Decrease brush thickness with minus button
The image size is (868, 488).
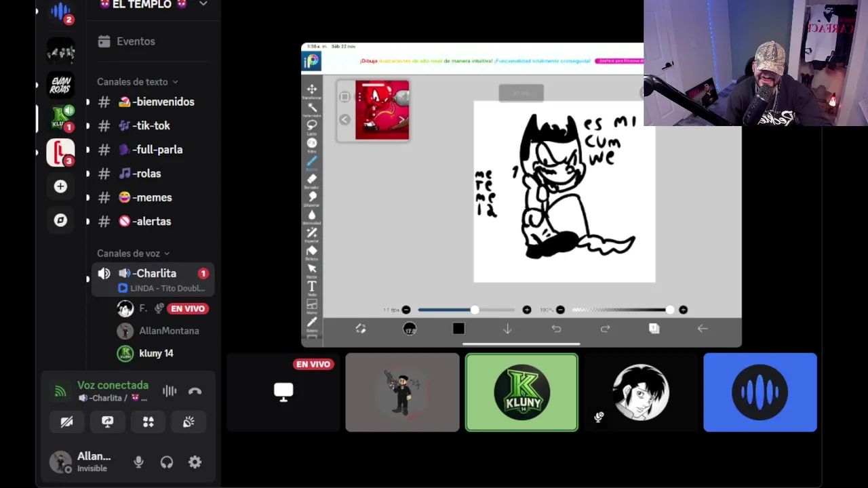(x=406, y=310)
